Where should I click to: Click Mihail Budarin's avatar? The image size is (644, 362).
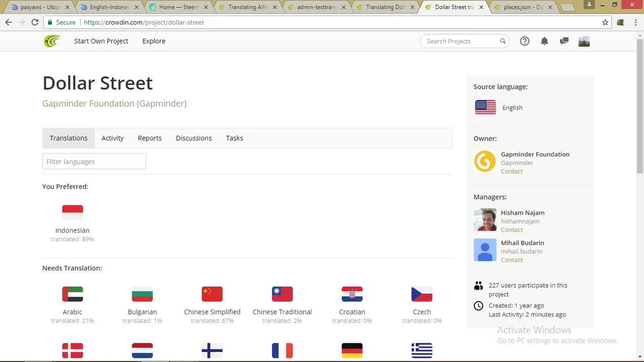point(485,250)
